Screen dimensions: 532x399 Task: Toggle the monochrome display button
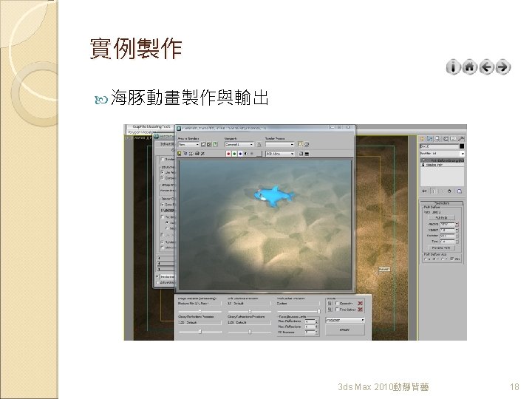pyautogui.click(x=251, y=154)
